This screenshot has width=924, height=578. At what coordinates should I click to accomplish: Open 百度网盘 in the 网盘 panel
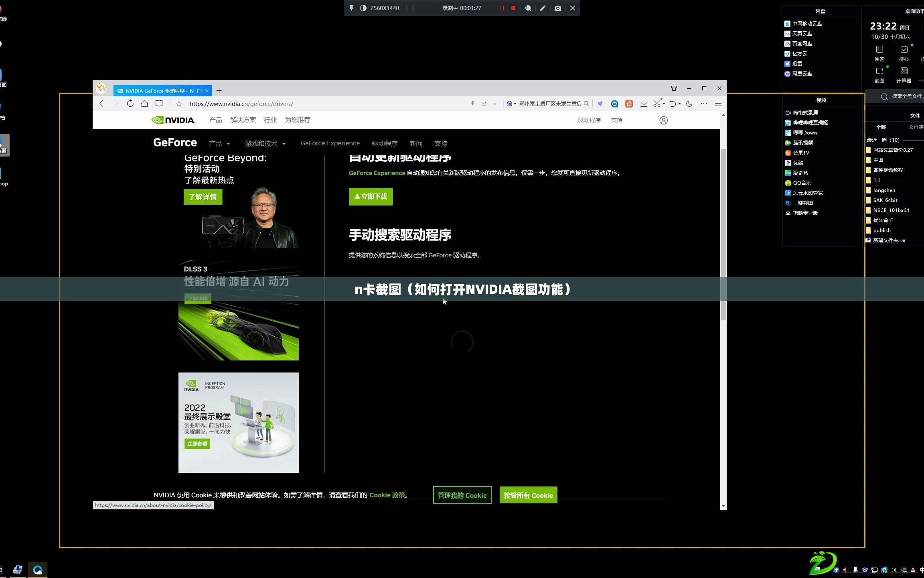point(798,44)
